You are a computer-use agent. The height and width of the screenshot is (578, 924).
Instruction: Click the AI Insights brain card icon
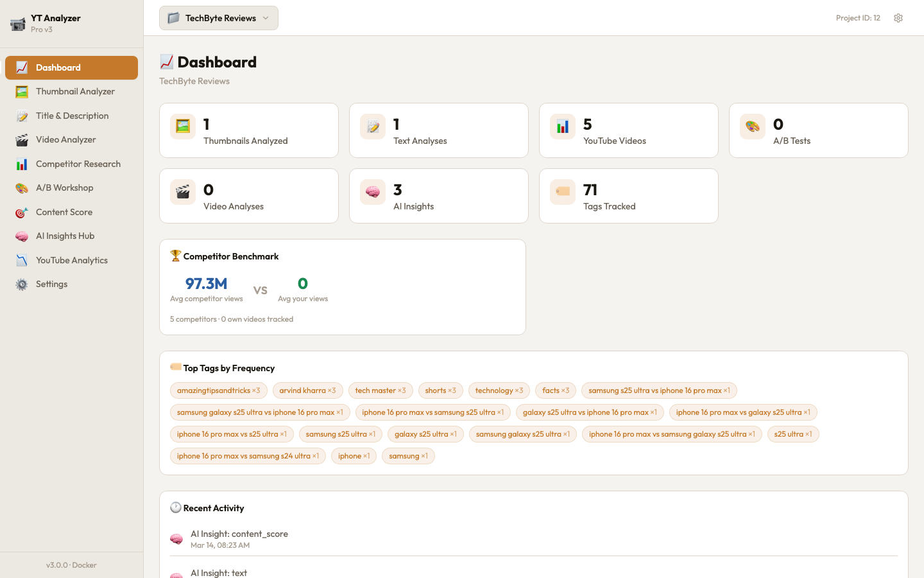373,192
